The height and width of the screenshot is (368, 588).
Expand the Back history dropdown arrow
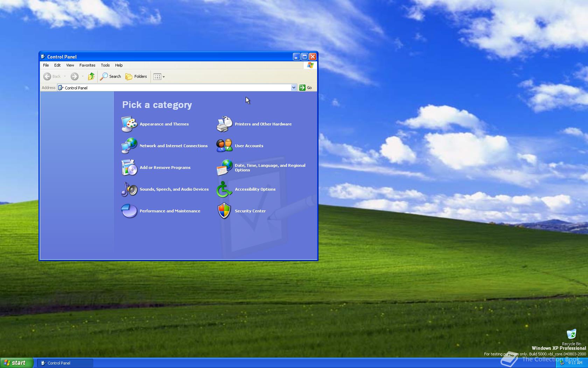pos(65,76)
